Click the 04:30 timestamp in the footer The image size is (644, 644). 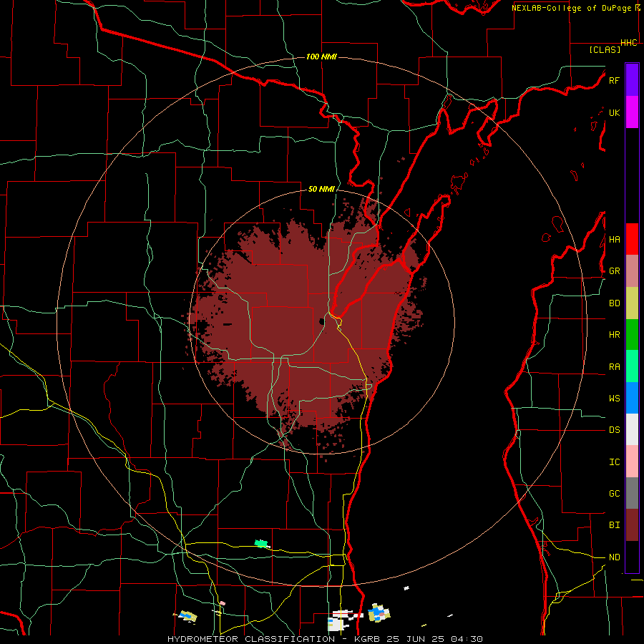pyautogui.click(x=467, y=639)
